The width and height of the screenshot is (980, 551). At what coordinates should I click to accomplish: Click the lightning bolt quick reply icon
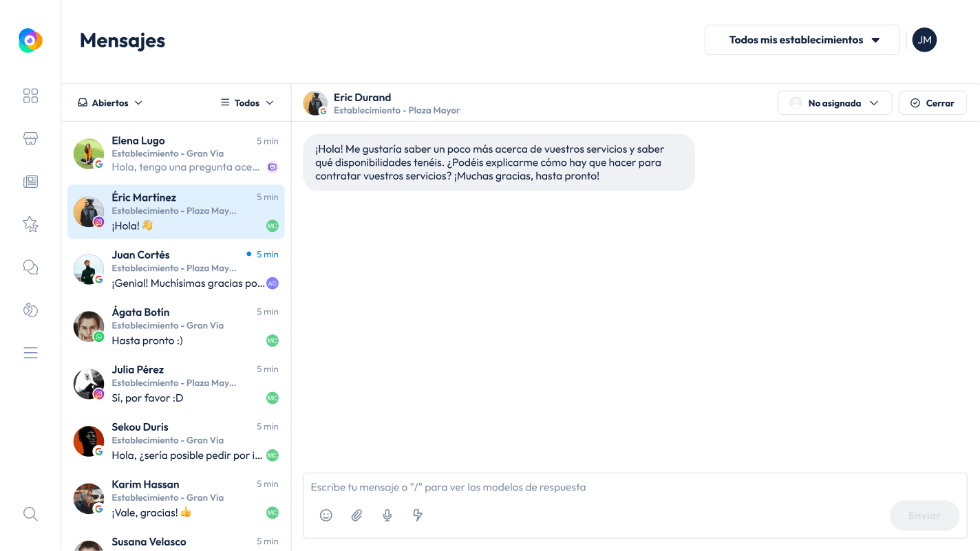[x=418, y=515]
